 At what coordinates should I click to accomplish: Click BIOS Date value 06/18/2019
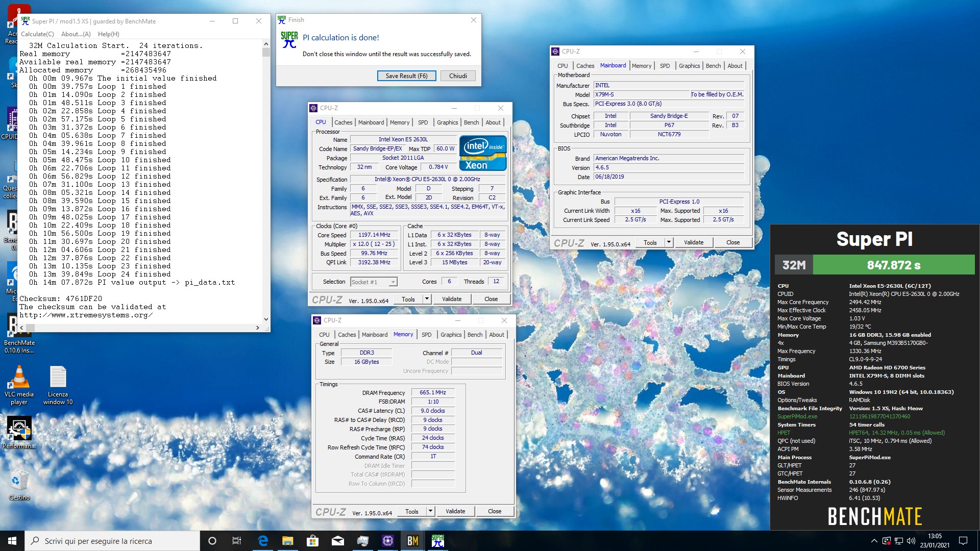(669, 177)
